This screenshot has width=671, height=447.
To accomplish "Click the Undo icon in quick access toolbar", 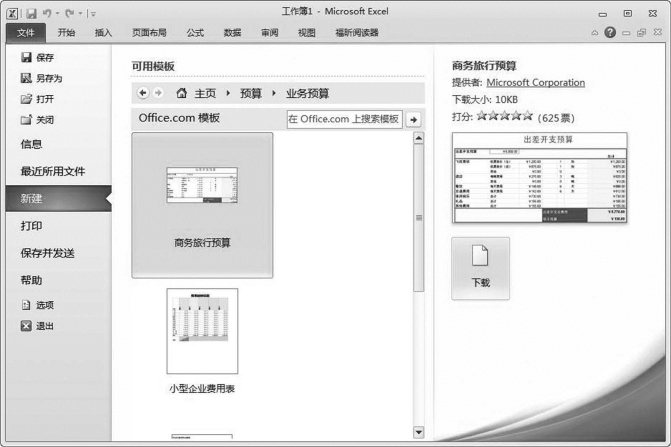I will pyautogui.click(x=47, y=14).
